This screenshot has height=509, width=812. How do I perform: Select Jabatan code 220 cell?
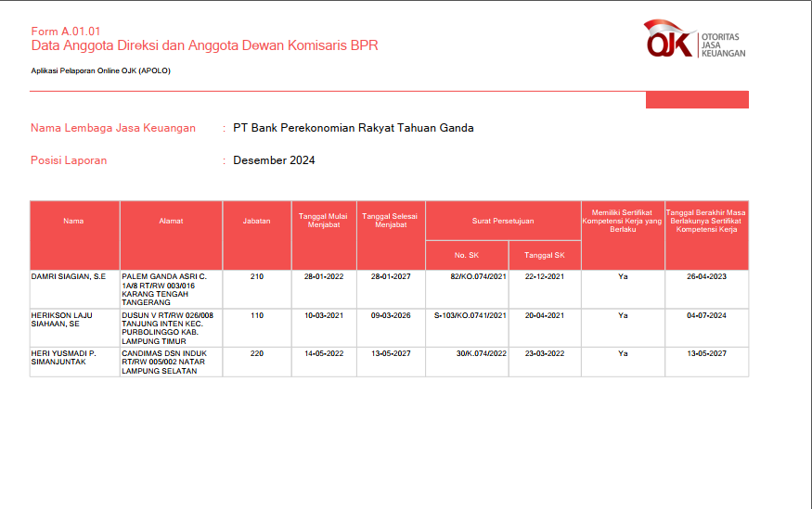tap(256, 353)
